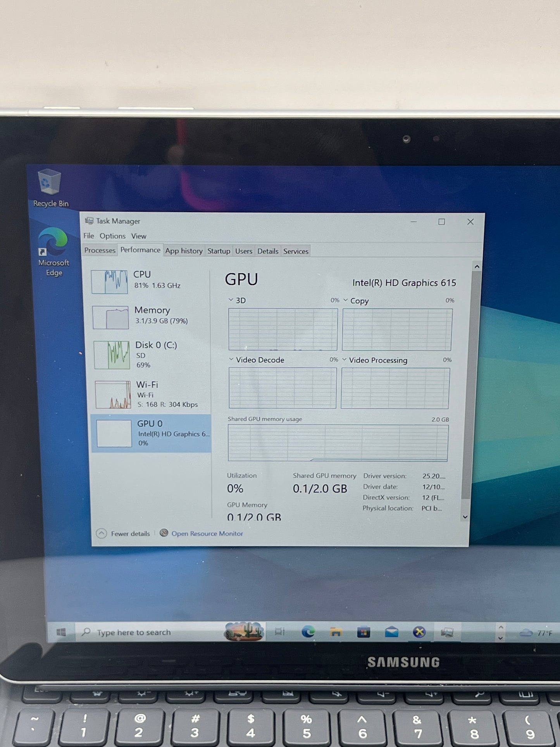The height and width of the screenshot is (747, 560).
Task: Close the Task Manager window
Action: click(470, 222)
